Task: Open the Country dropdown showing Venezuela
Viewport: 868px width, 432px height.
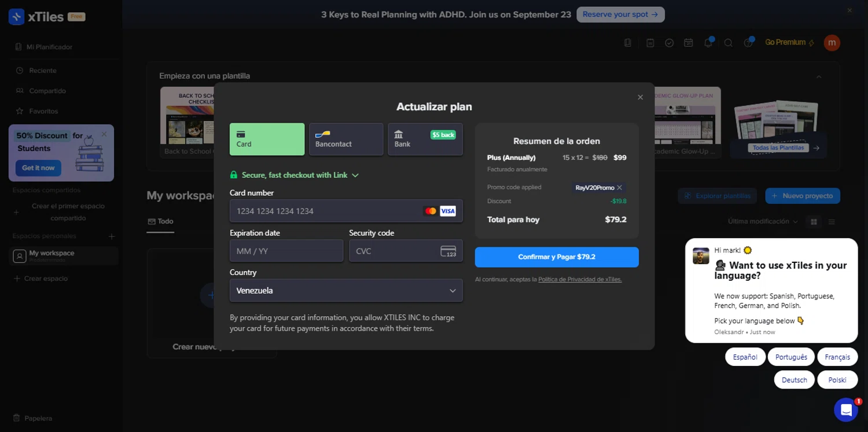Action: [x=346, y=291]
